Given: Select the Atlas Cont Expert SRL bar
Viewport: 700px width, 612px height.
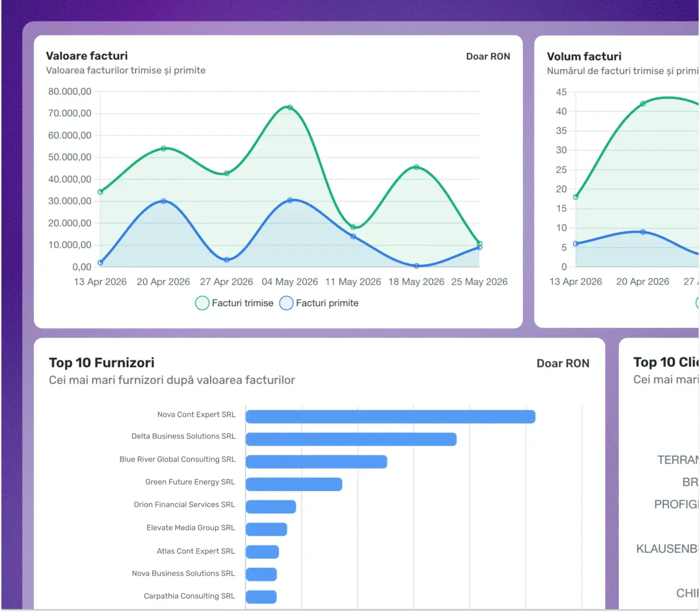Looking at the screenshot, I should [x=262, y=552].
